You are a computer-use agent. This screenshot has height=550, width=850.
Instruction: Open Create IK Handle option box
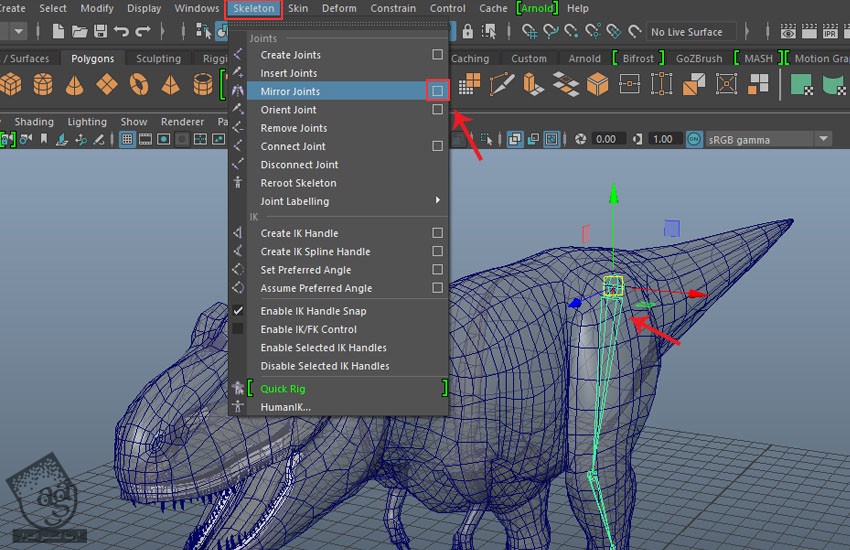click(437, 233)
